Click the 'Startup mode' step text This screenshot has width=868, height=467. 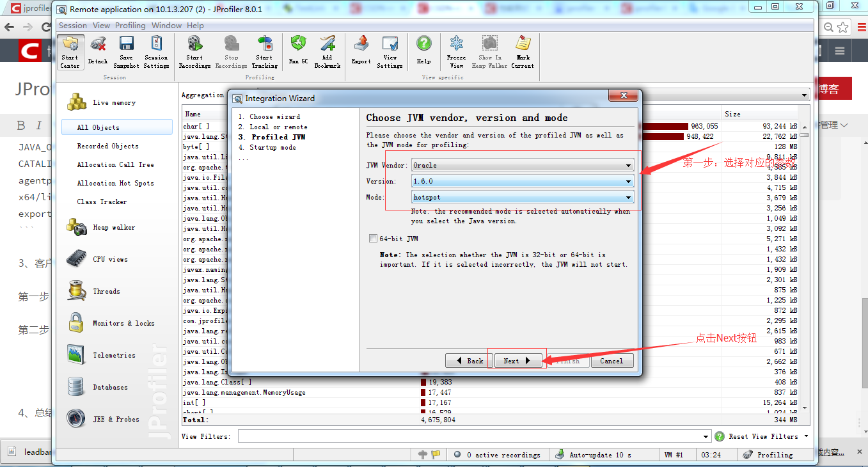coord(272,147)
